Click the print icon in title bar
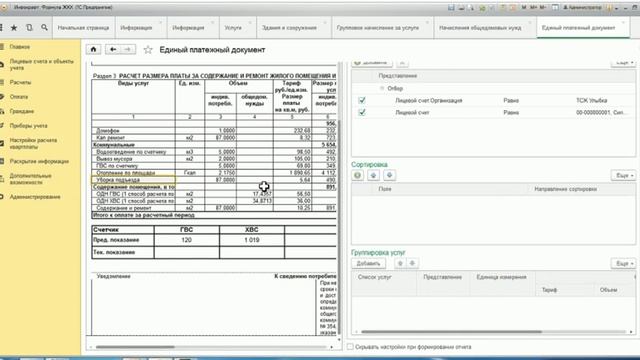 tap(461, 8)
